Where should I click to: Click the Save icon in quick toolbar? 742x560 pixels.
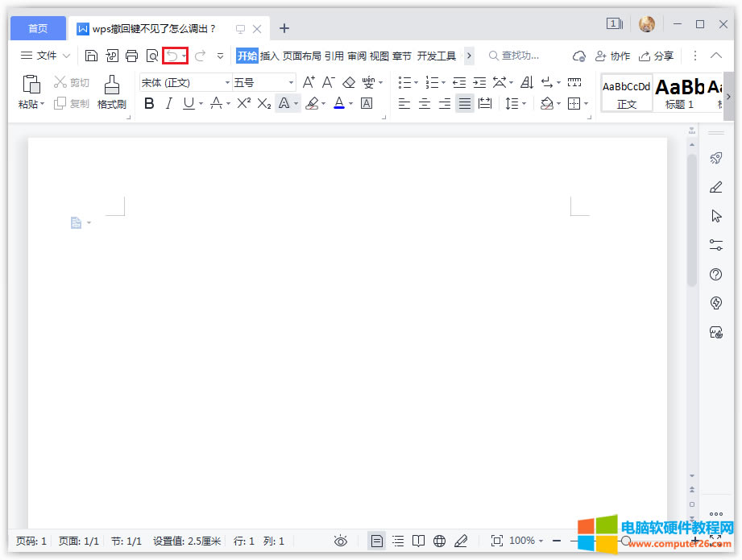(91, 56)
